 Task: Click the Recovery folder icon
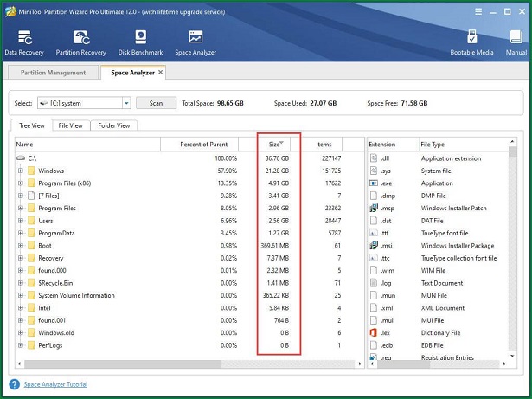(x=31, y=258)
